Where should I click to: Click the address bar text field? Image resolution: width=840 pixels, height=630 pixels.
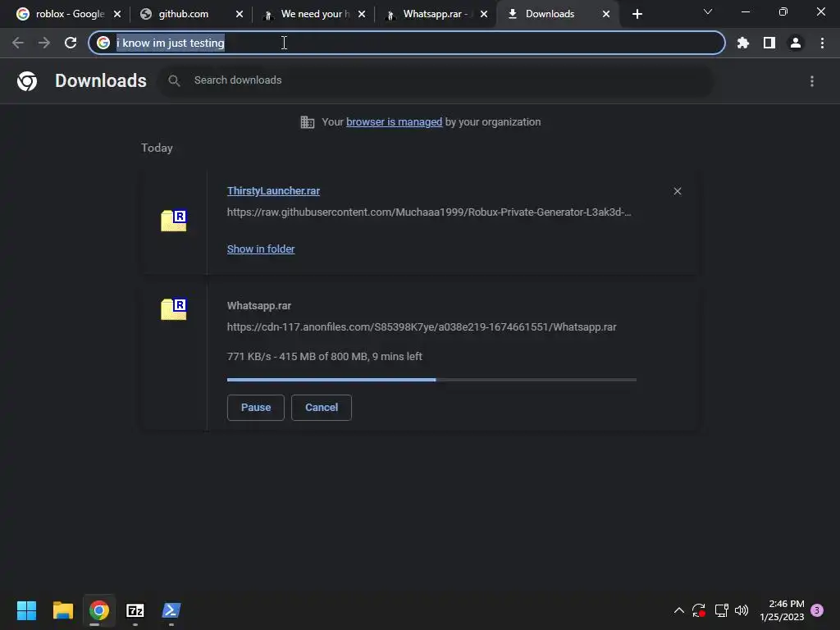(407, 43)
